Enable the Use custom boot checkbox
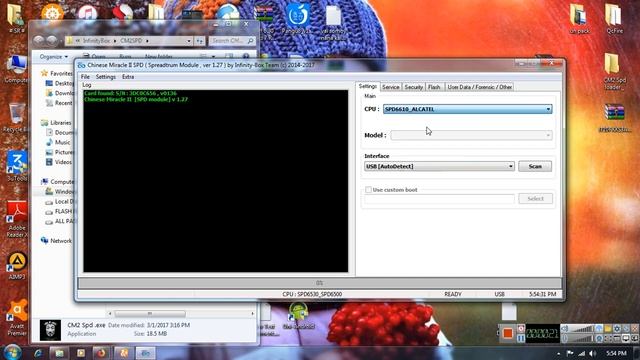The width and height of the screenshot is (640, 360). click(x=368, y=190)
